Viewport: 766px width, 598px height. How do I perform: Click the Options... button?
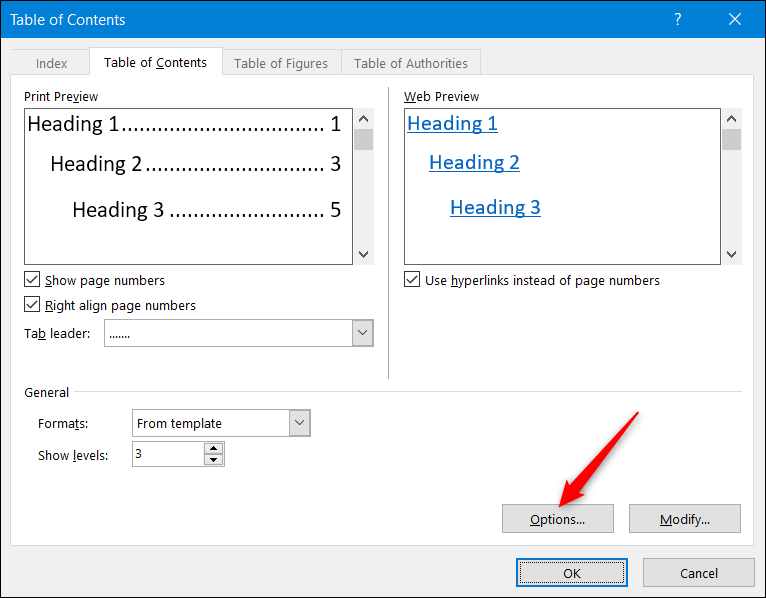pos(558,519)
